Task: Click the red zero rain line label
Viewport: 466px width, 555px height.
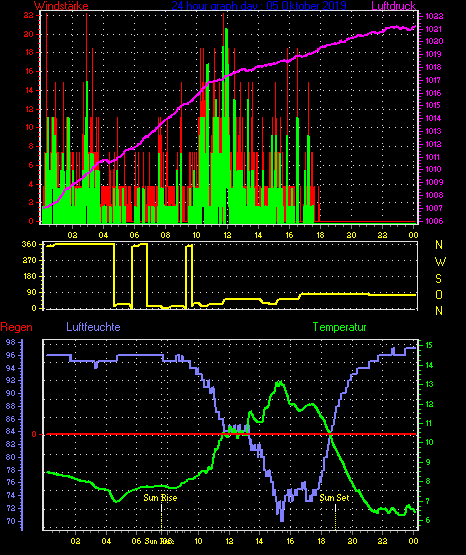Action: (34, 434)
